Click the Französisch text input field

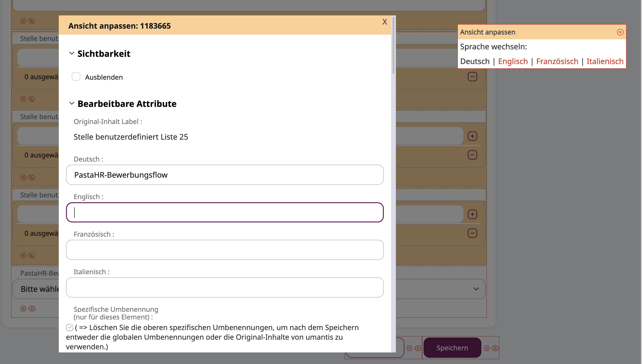224,250
